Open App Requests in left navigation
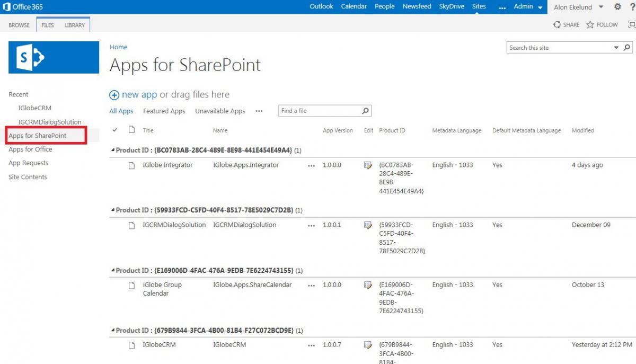 [x=29, y=163]
